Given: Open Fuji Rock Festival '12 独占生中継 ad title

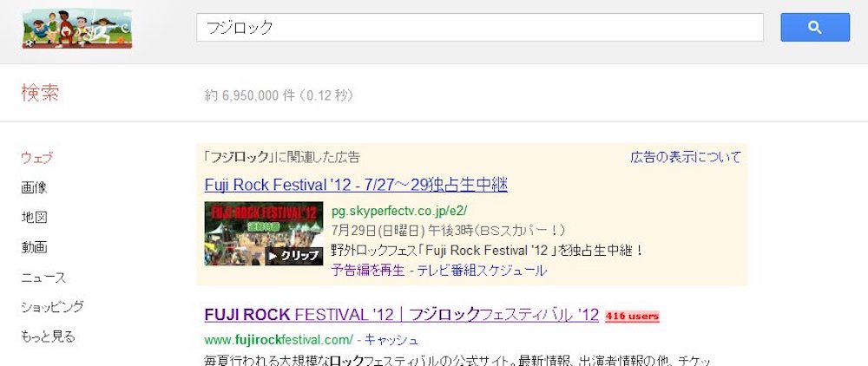Looking at the screenshot, I should tap(356, 184).
